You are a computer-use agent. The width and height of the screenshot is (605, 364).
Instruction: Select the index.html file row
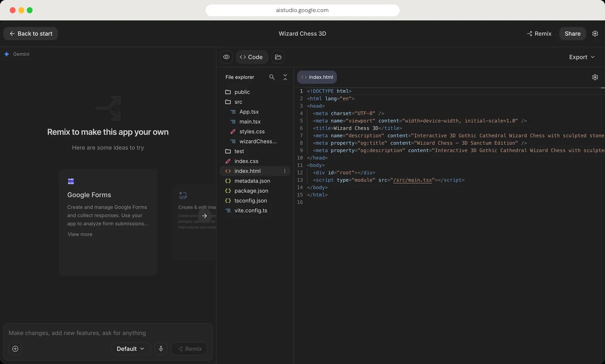click(x=255, y=171)
